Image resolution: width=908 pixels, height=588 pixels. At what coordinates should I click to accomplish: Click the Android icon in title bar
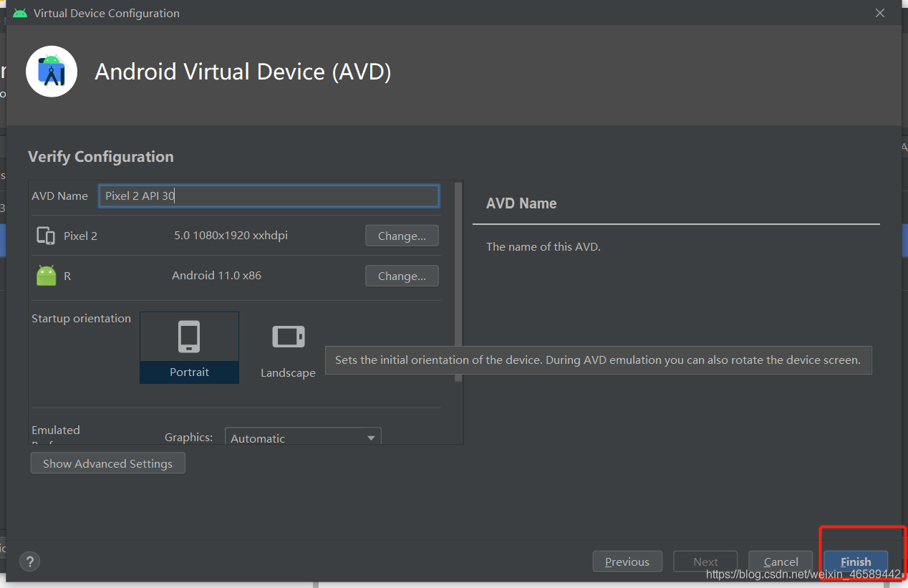coord(20,13)
